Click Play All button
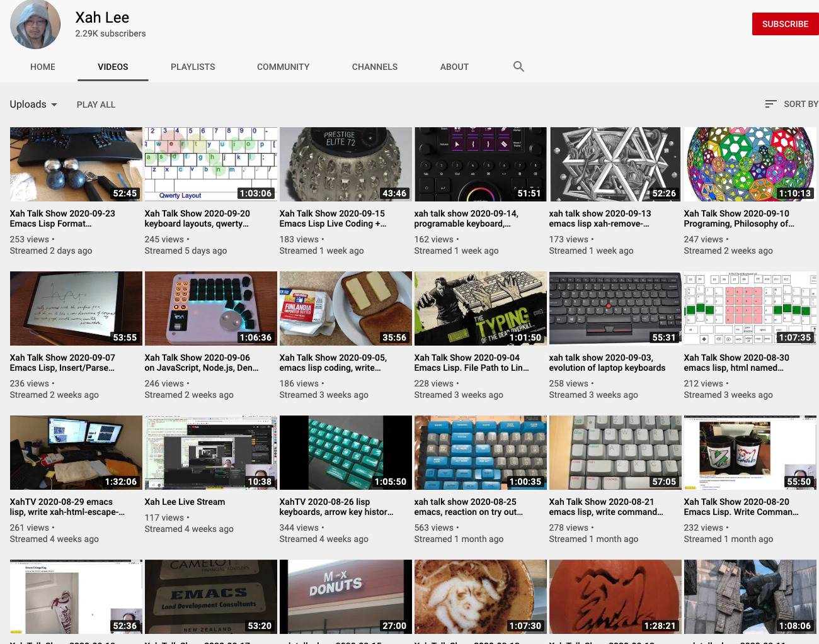This screenshot has height=644, width=819. point(96,105)
